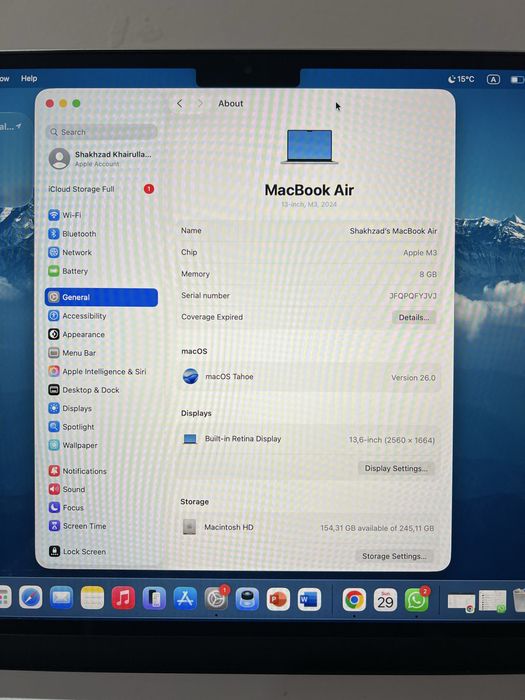Click the Details... coverage button

coord(414,317)
